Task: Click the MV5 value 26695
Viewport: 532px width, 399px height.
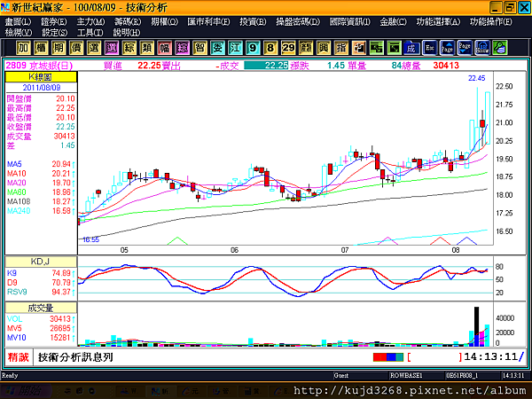Action: click(x=60, y=328)
